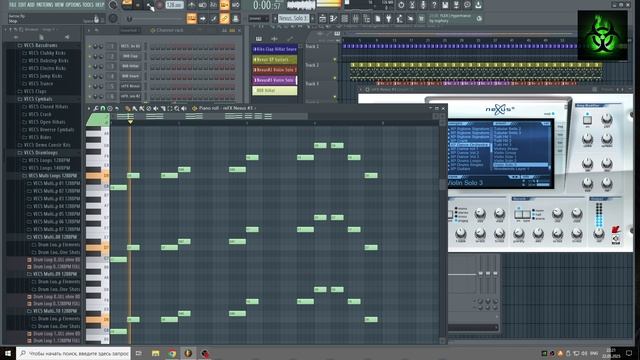Open the OPTIONS menu

(x=73, y=5)
